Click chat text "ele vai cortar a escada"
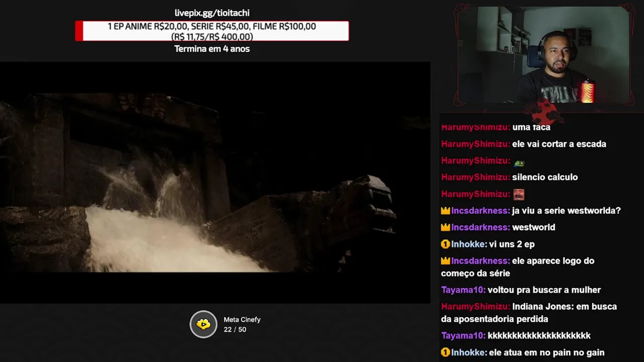 pos(559,144)
